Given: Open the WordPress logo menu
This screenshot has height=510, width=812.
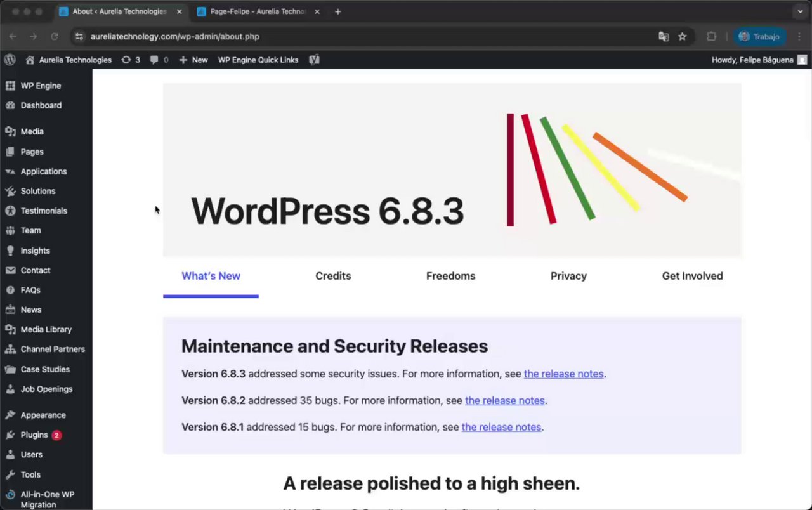Looking at the screenshot, I should (x=10, y=60).
